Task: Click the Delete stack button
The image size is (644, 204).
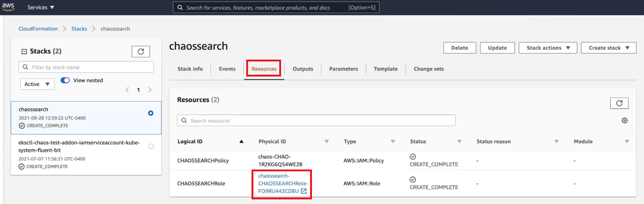Action: [460, 48]
